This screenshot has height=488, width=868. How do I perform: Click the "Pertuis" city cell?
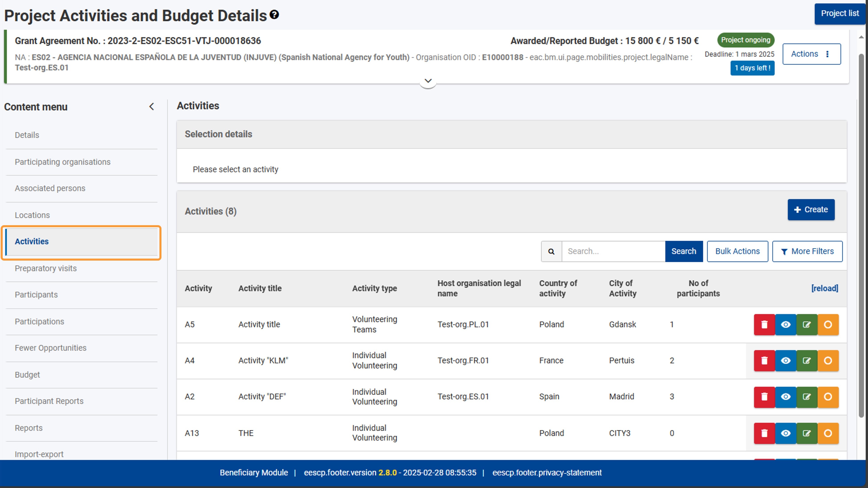pyautogui.click(x=621, y=360)
